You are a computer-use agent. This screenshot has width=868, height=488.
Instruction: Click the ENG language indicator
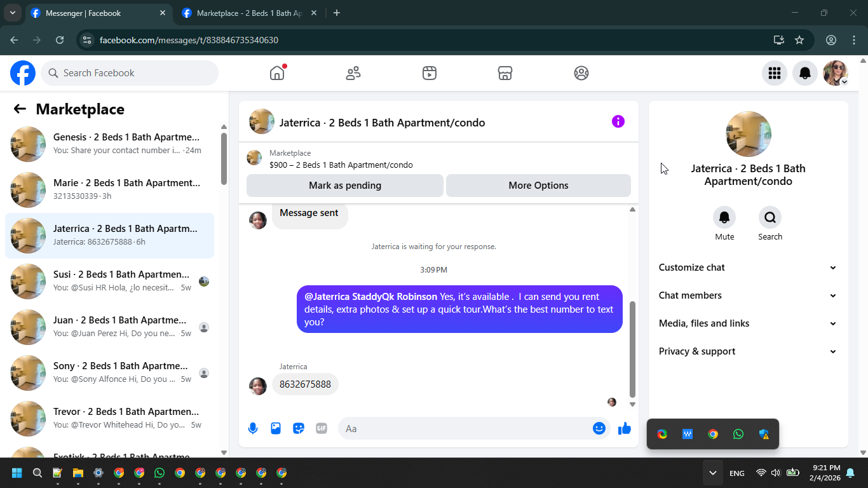(x=737, y=473)
